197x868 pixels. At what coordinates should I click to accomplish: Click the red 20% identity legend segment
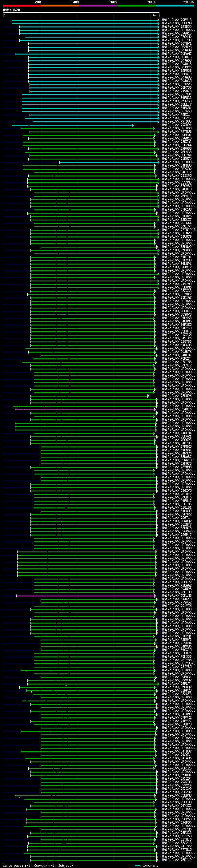pyautogui.click(x=22, y=6)
